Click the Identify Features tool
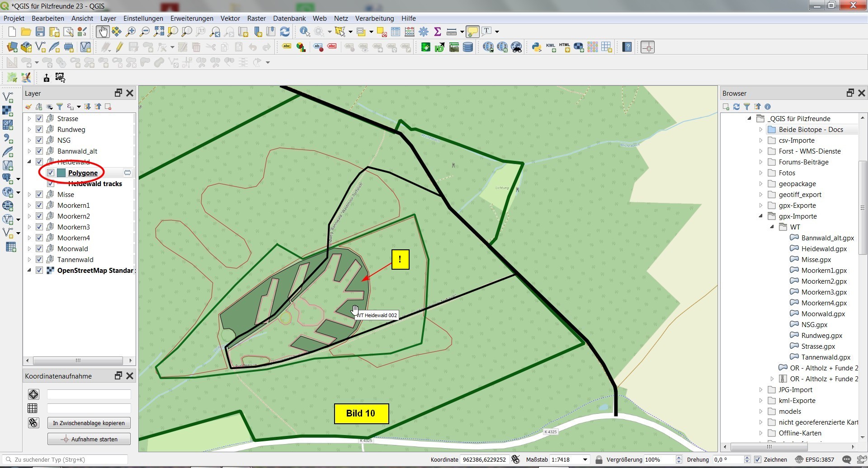868x468 pixels. tap(305, 32)
